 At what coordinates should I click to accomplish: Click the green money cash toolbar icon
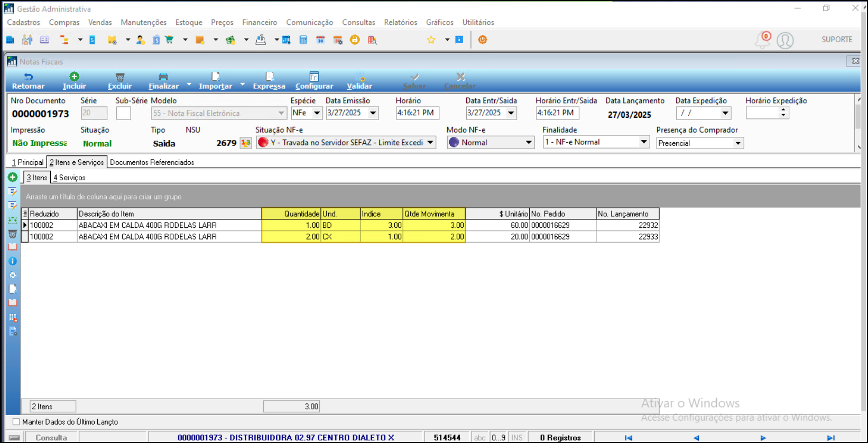tap(230, 40)
